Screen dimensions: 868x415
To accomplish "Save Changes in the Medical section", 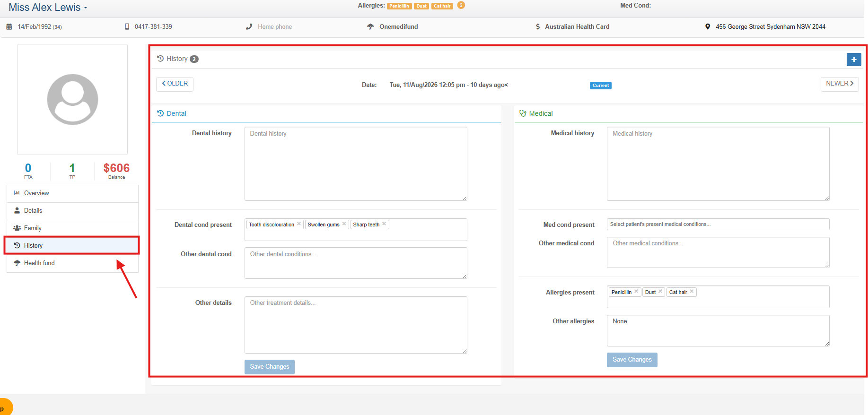I will (x=632, y=360).
